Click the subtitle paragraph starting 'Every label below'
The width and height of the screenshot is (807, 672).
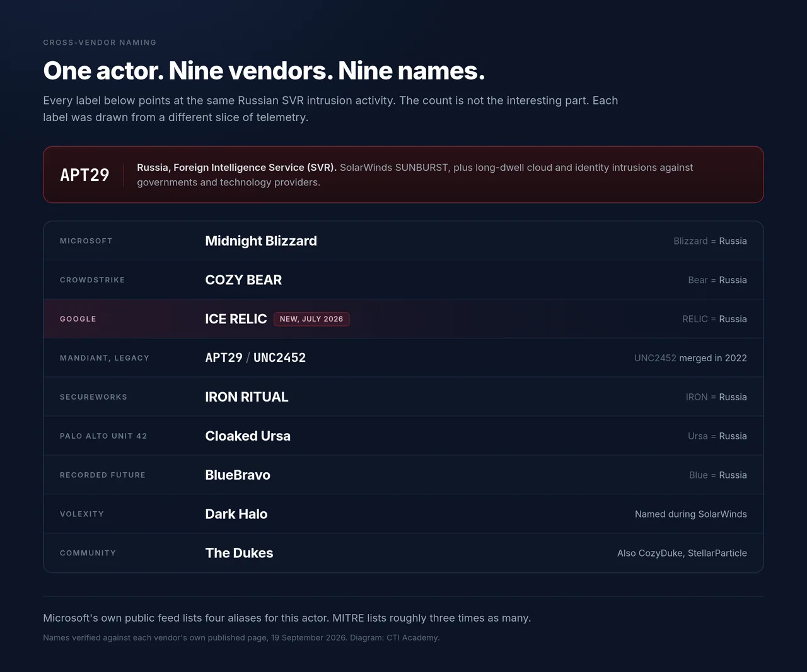(x=330, y=109)
